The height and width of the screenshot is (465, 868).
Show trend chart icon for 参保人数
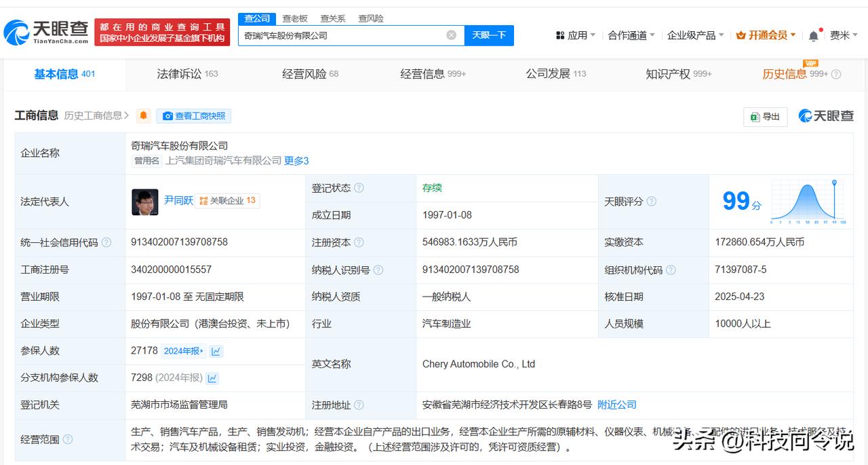coord(216,351)
